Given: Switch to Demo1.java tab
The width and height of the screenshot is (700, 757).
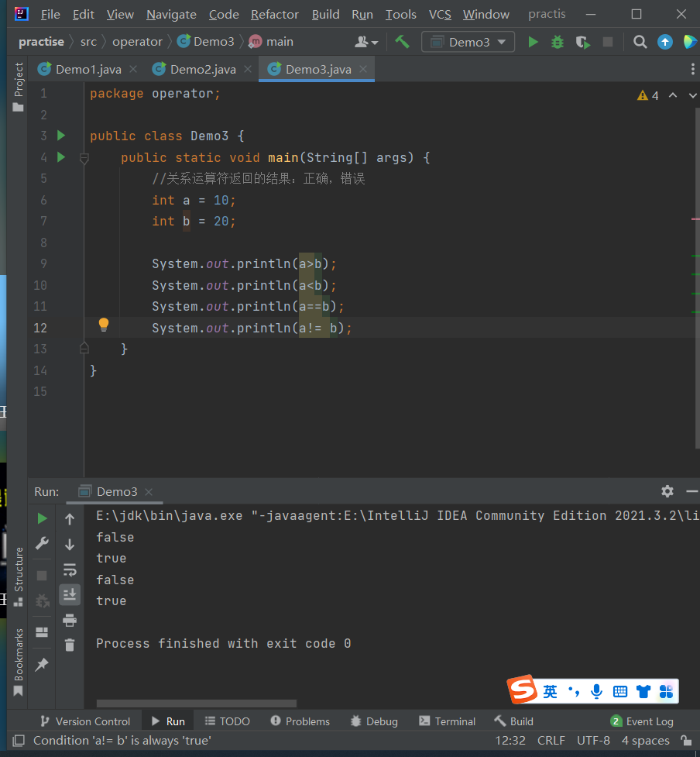Looking at the screenshot, I should [87, 69].
